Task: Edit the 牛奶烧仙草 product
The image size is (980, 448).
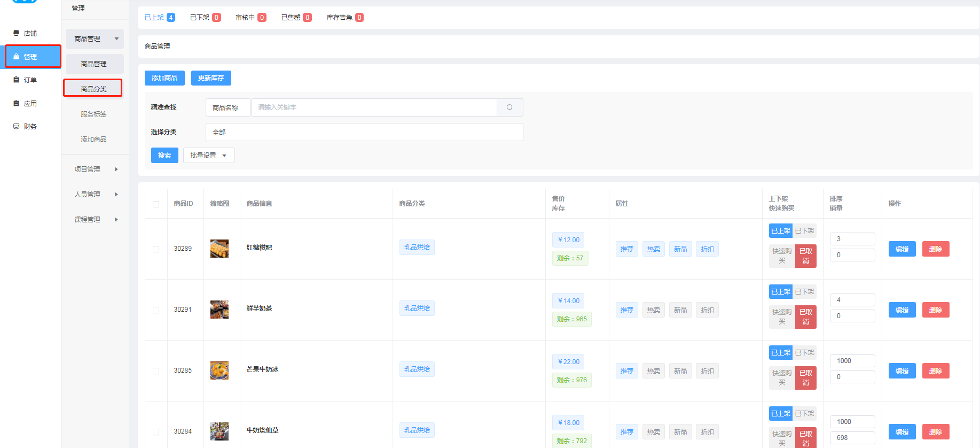Action: tap(902, 432)
